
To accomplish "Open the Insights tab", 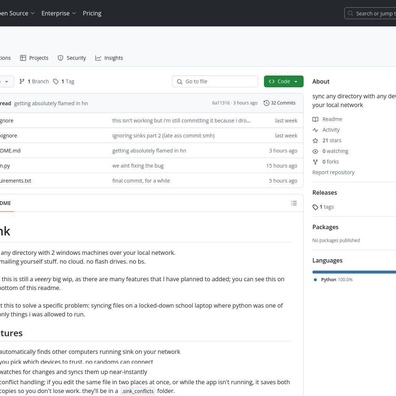I will pos(109,58).
